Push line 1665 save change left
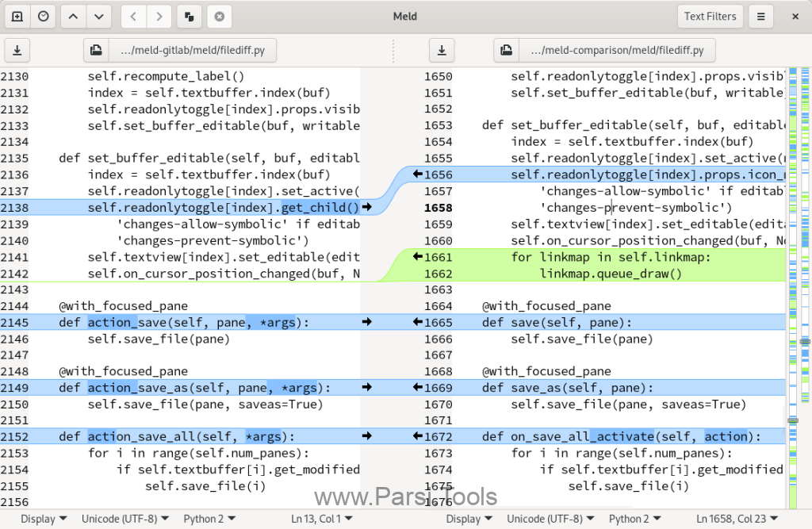The height and width of the screenshot is (529, 812). point(418,322)
